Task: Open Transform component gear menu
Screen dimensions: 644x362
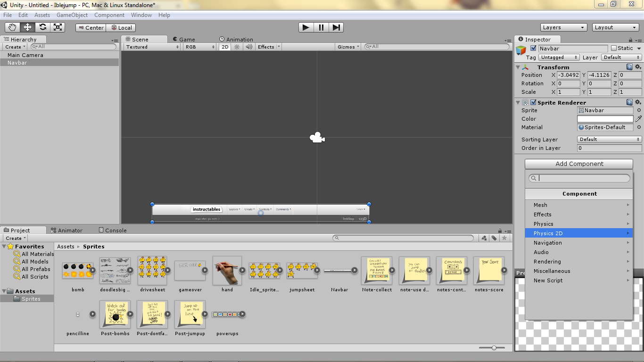Action: pos(638,67)
